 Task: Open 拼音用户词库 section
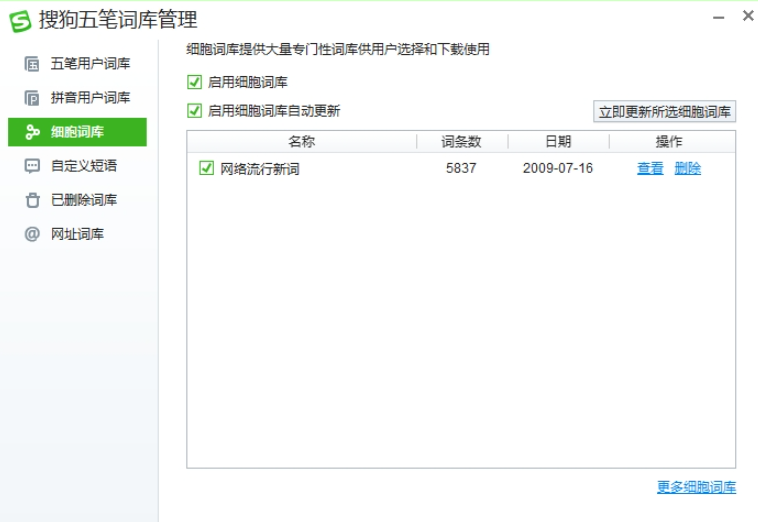point(77,98)
